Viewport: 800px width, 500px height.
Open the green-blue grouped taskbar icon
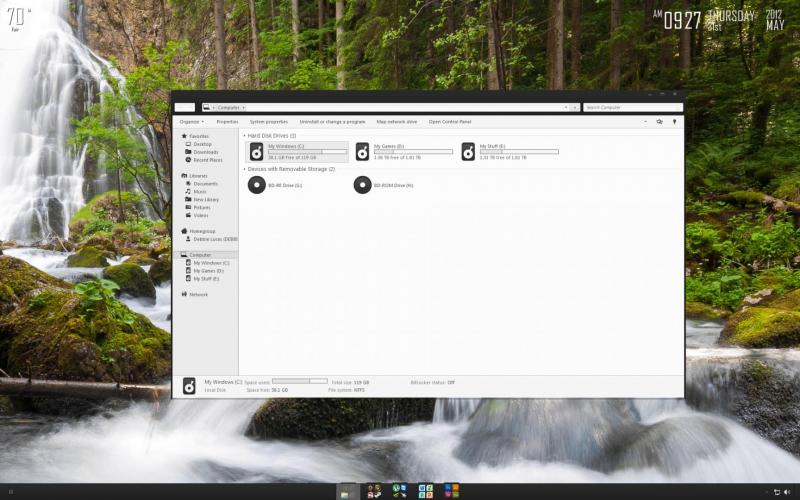coord(399,492)
